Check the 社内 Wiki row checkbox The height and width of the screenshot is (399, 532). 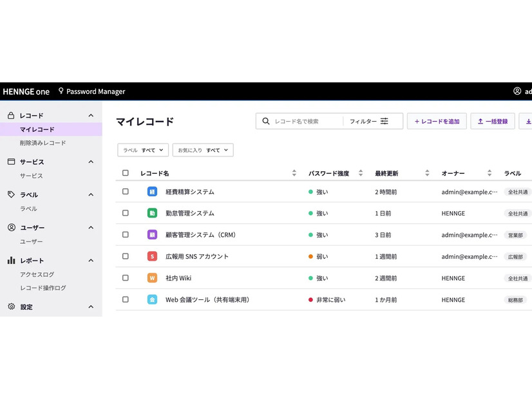point(126,278)
